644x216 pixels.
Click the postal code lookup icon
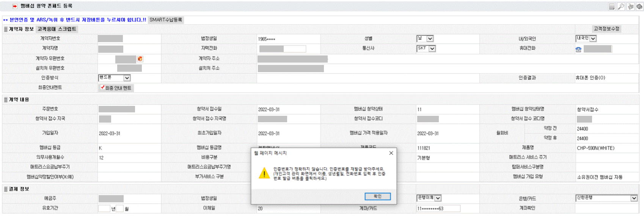tap(140, 59)
